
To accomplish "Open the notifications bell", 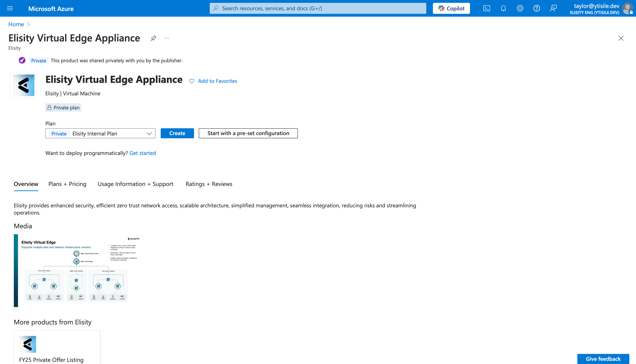I will 503,9.
